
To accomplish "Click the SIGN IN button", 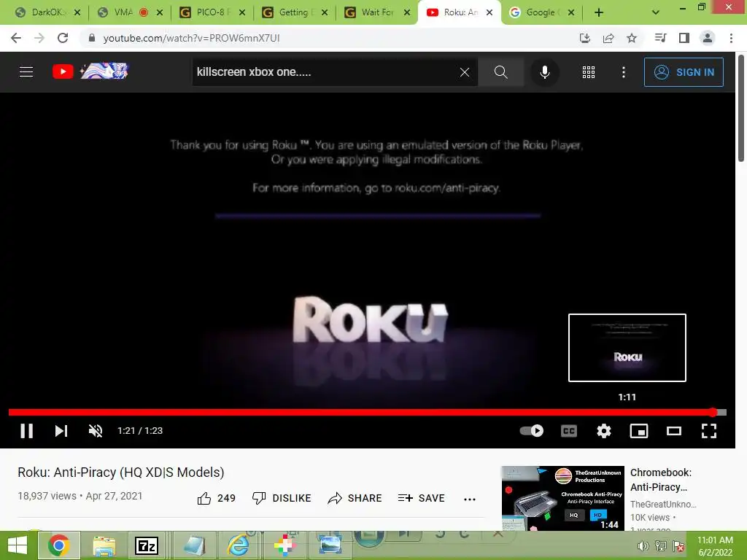I will pos(684,72).
